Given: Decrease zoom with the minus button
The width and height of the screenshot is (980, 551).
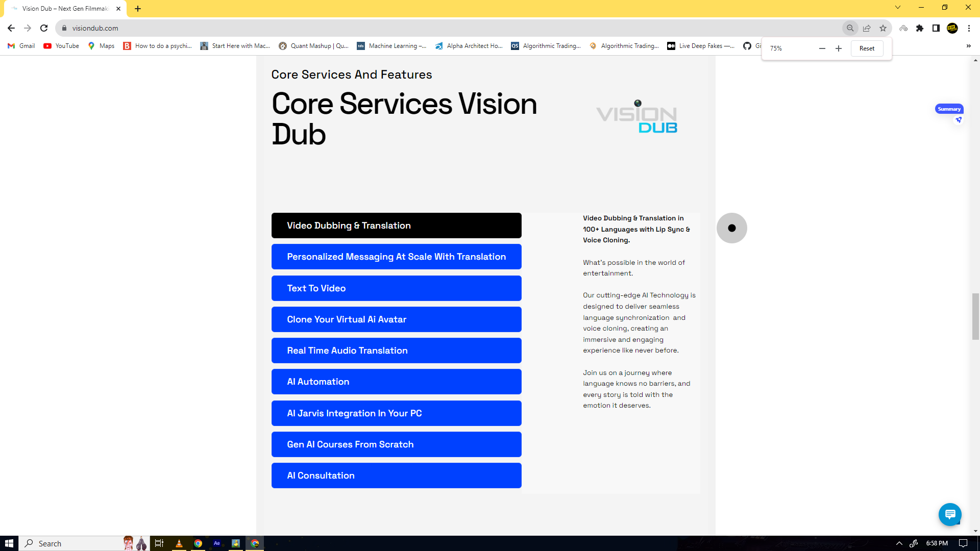Looking at the screenshot, I should [822, 48].
